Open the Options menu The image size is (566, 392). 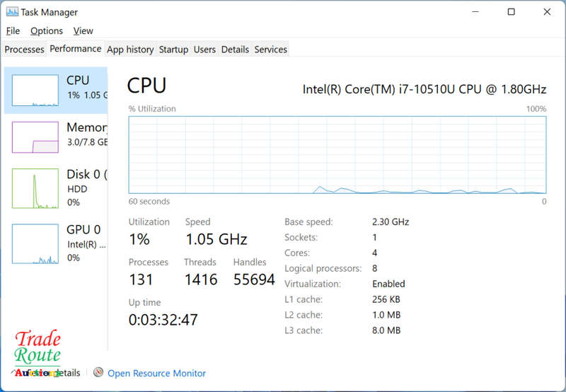click(x=47, y=31)
